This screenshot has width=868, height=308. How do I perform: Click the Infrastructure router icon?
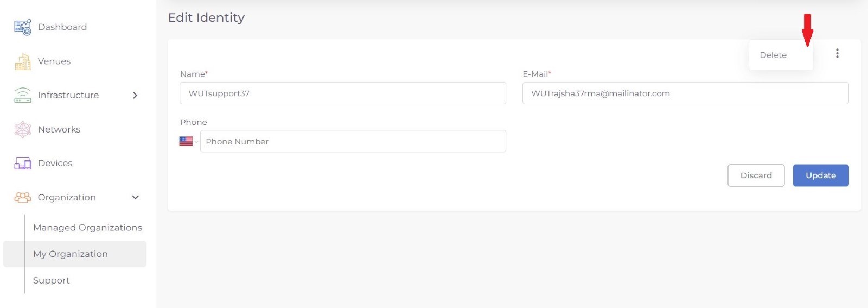(x=23, y=96)
